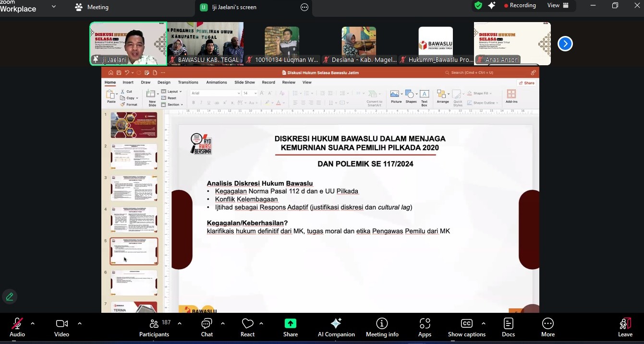Screen dimensions: 644x344
Task: Stop your Zoom video
Action: pos(61,327)
